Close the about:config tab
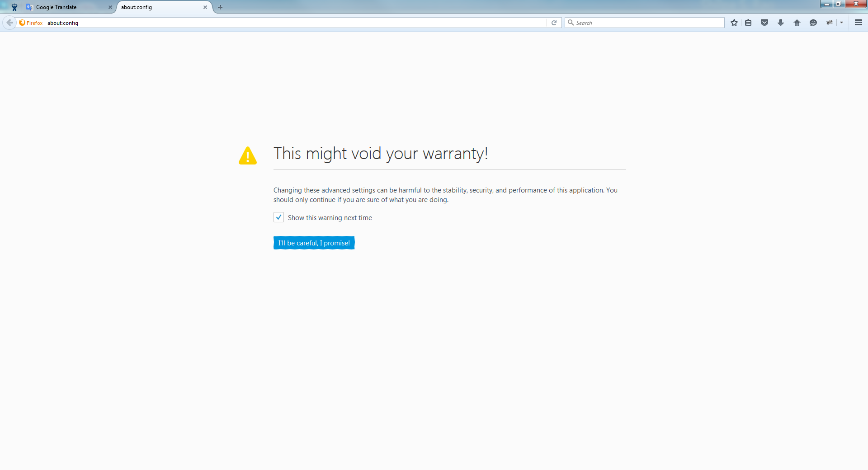This screenshot has width=868, height=470. point(205,7)
